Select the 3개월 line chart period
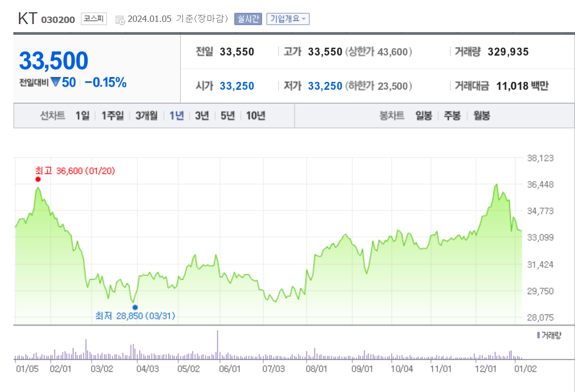Screen dimensions: 575x392 pos(147,116)
